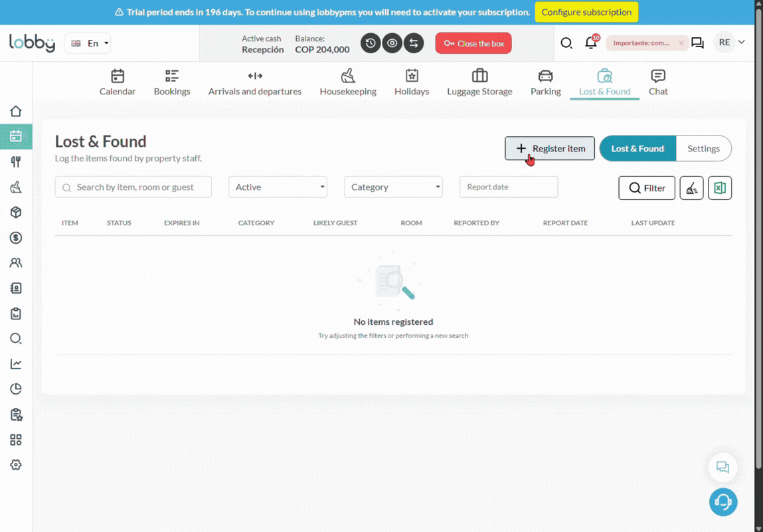763x532 pixels.
Task: Click the Report date field
Action: point(509,187)
